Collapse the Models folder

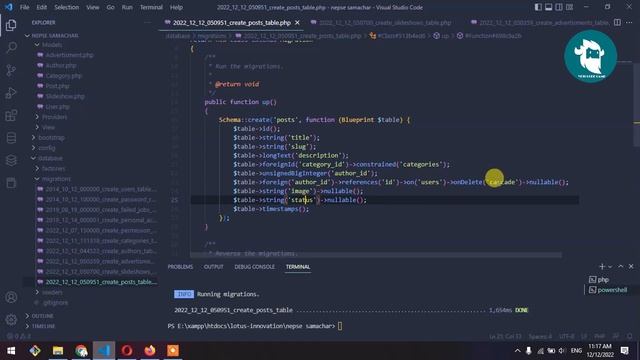52,44
